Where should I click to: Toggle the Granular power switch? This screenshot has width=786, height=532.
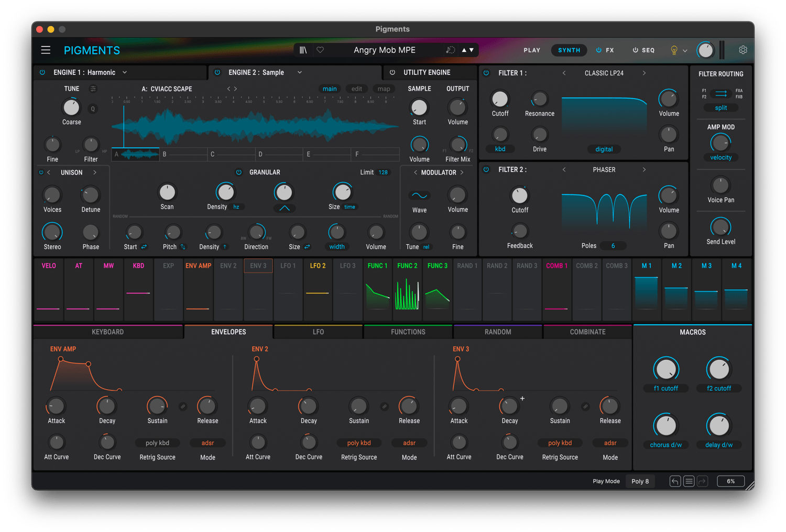coord(239,172)
